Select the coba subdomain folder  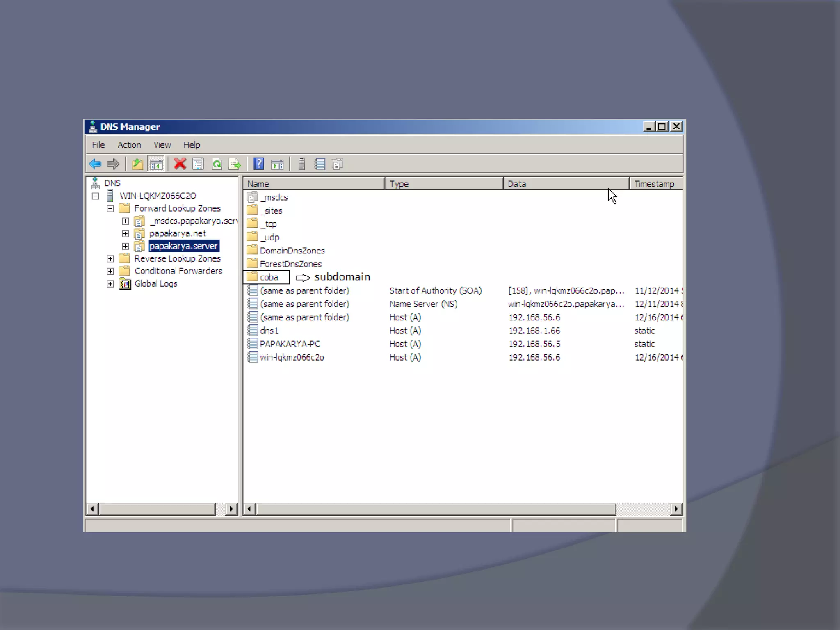(x=269, y=277)
